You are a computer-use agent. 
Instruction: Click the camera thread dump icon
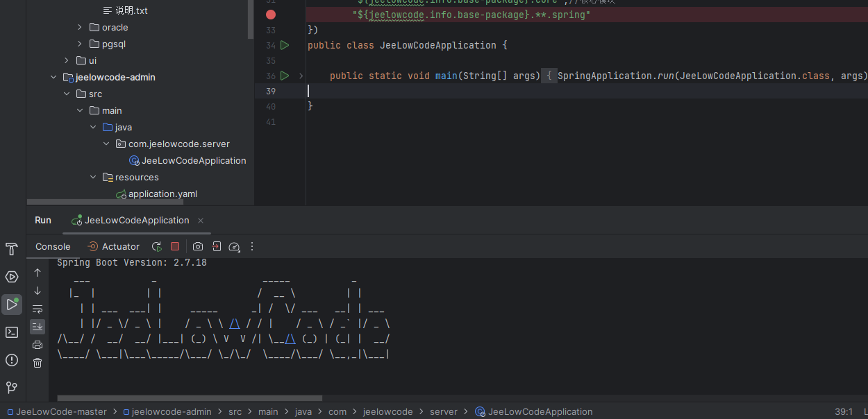(198, 246)
